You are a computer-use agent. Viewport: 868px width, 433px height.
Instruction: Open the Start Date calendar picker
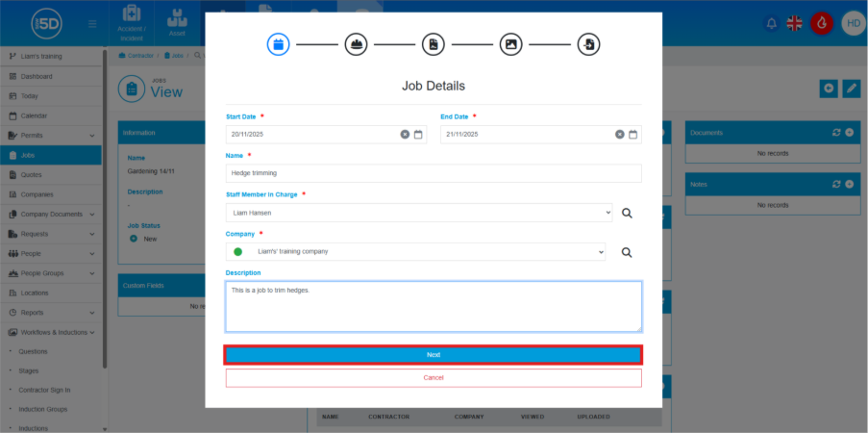(418, 135)
